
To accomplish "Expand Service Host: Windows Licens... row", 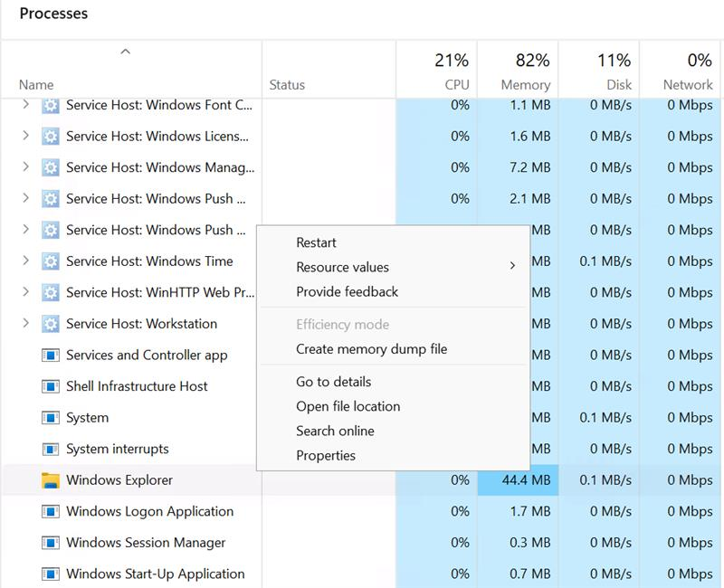I will click(x=26, y=136).
